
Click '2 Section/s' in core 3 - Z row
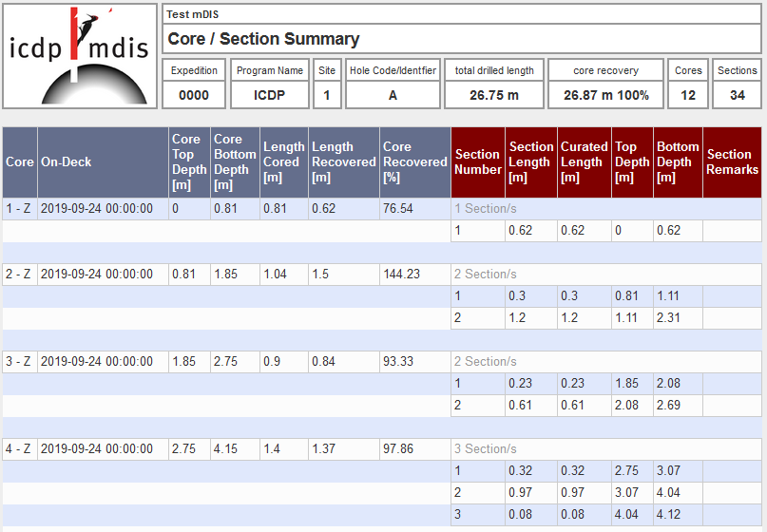click(486, 361)
